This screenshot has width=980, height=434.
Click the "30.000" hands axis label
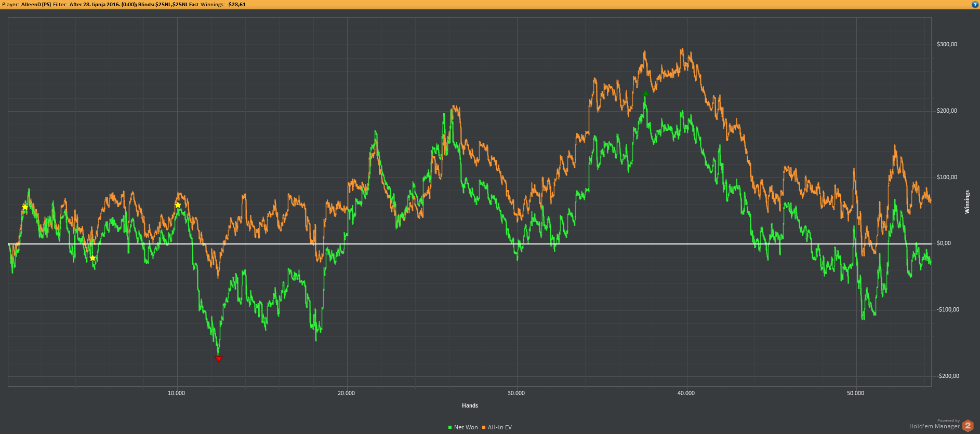tap(517, 393)
